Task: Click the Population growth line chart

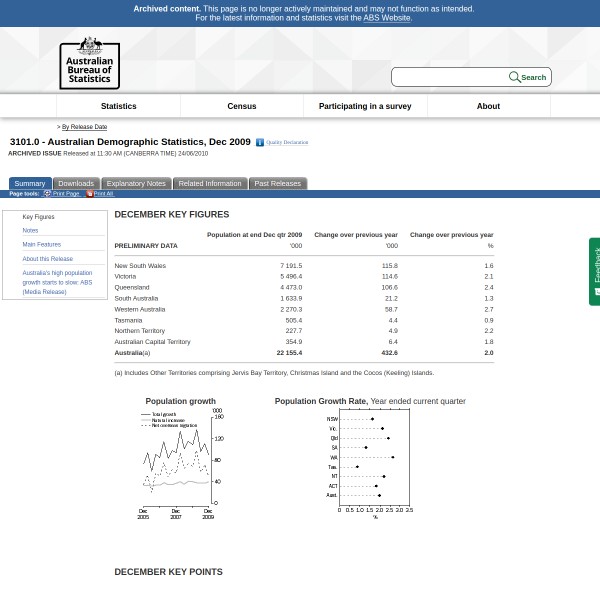Action: coord(180,462)
